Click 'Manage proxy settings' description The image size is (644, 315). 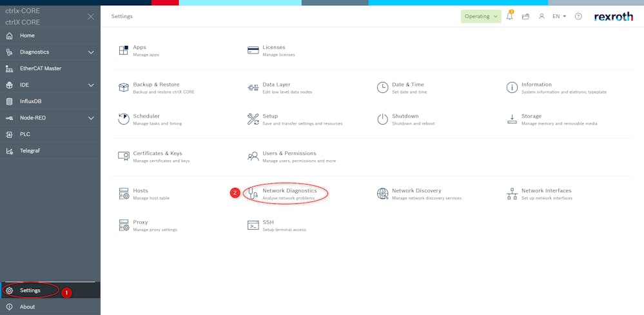coord(155,230)
